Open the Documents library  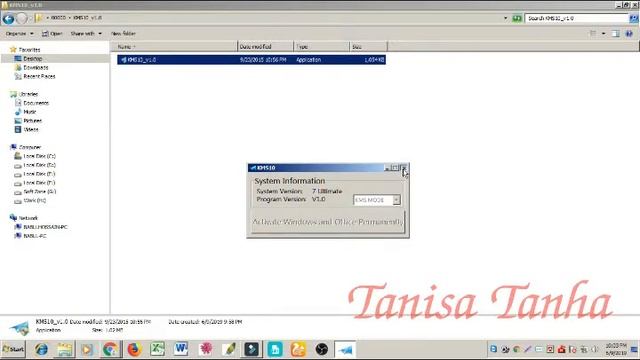(32, 103)
